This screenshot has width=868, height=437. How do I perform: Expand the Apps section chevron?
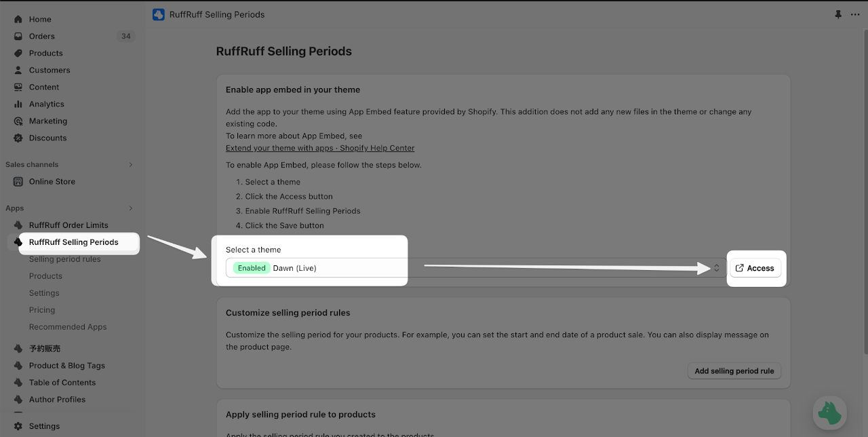[131, 208]
